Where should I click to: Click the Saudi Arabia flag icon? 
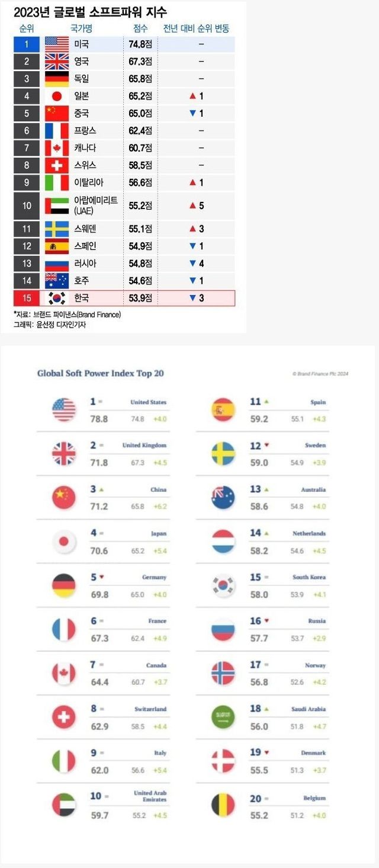click(223, 718)
